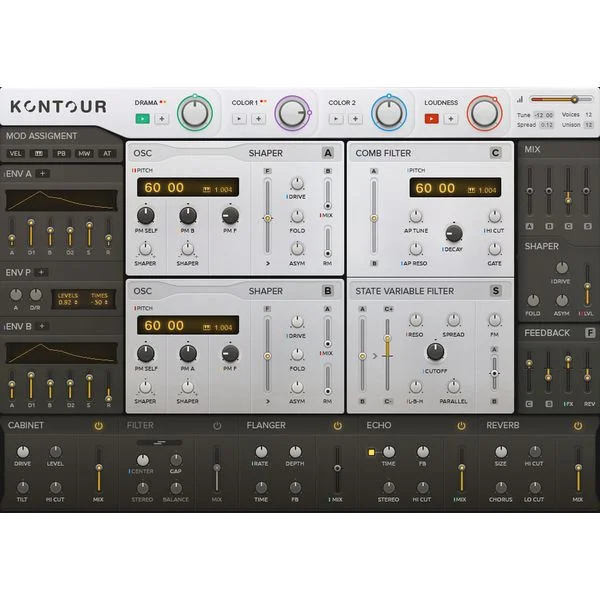The width and height of the screenshot is (600, 600).
Task: Click the blue COLOR 2 macro knob
Action: [389, 113]
